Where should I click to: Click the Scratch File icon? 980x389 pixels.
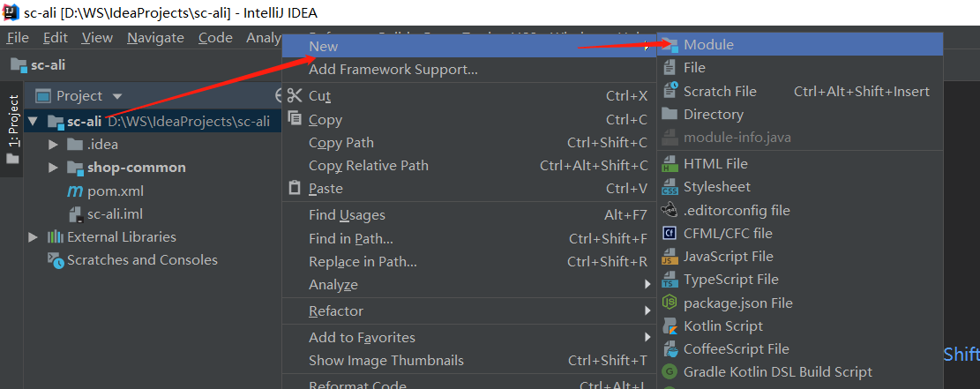click(670, 91)
